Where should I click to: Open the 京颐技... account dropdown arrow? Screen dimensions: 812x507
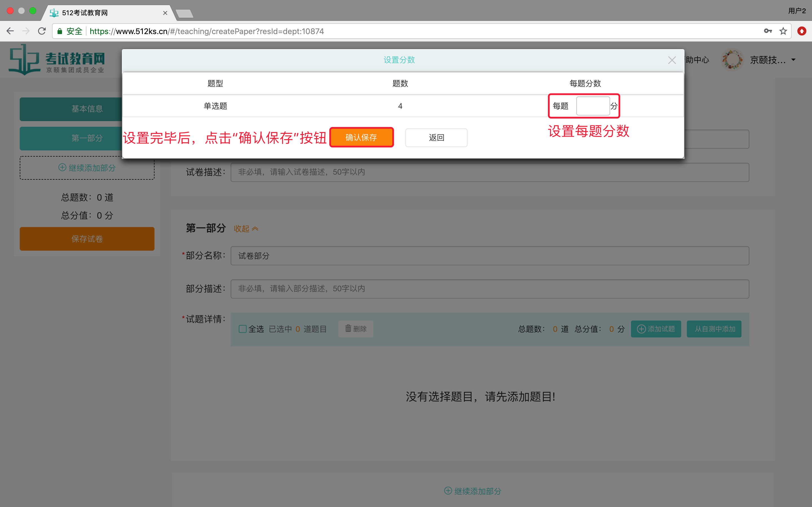tap(794, 60)
